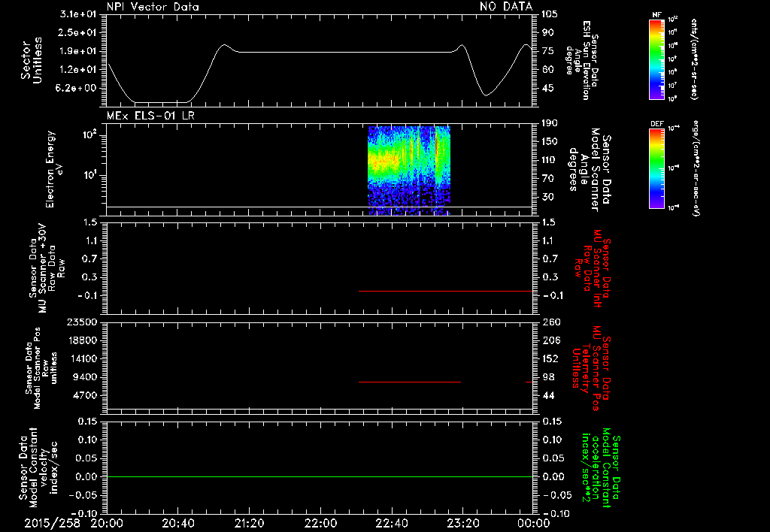Click the '2015/258' date label
Viewport: 770px width, 532px height.
pos(52,523)
